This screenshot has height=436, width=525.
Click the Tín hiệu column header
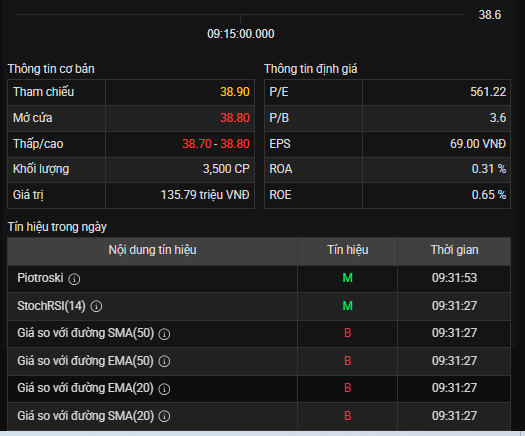(348, 250)
